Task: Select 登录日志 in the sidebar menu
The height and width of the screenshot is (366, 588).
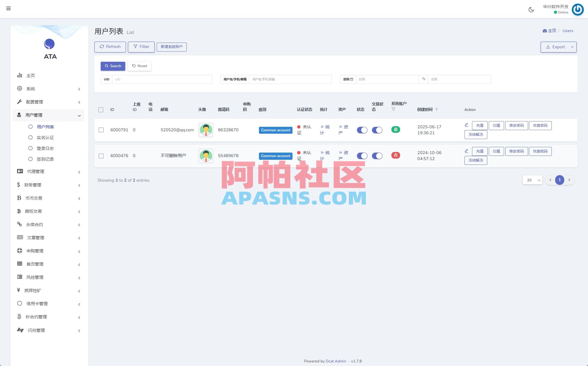Action: tap(46, 148)
